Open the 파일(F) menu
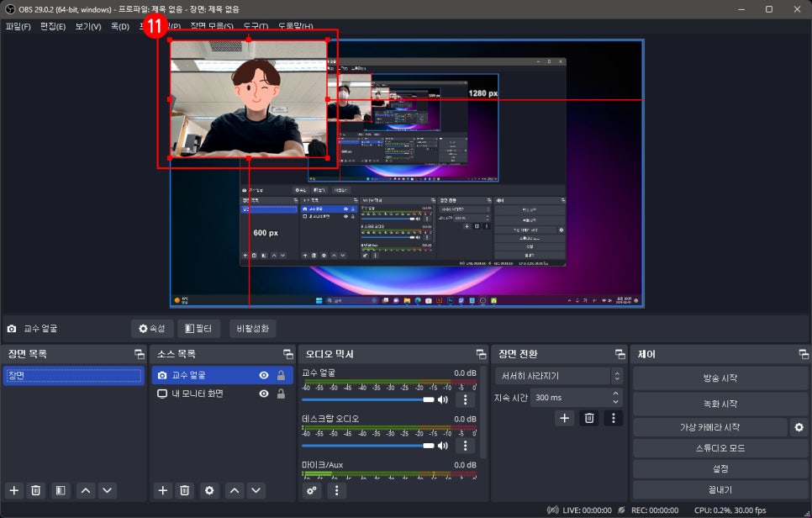This screenshot has width=812, height=518. [18, 26]
